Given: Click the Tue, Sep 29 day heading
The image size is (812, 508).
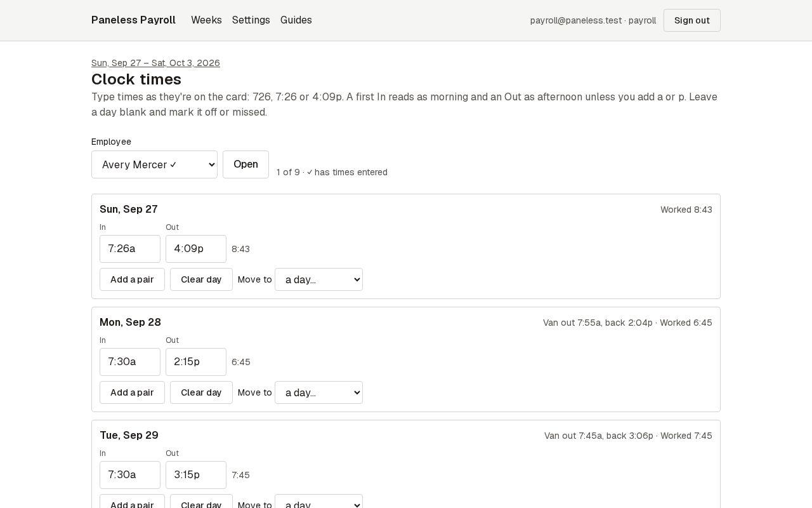Looking at the screenshot, I should click(x=129, y=436).
